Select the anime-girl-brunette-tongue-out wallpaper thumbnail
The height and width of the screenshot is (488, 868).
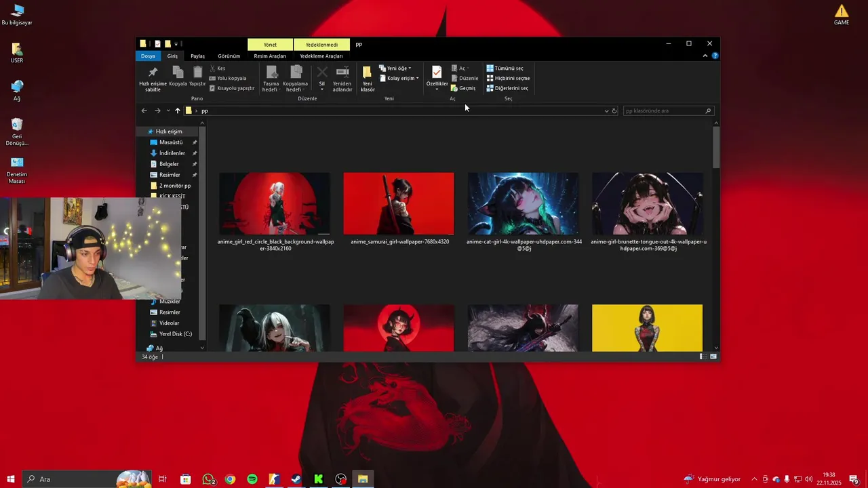(648, 203)
